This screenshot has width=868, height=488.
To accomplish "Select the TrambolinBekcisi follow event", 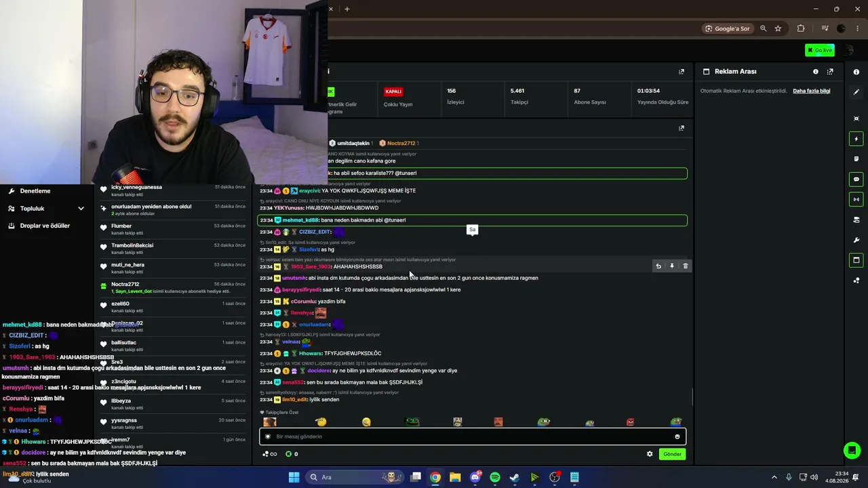I will coord(172,249).
